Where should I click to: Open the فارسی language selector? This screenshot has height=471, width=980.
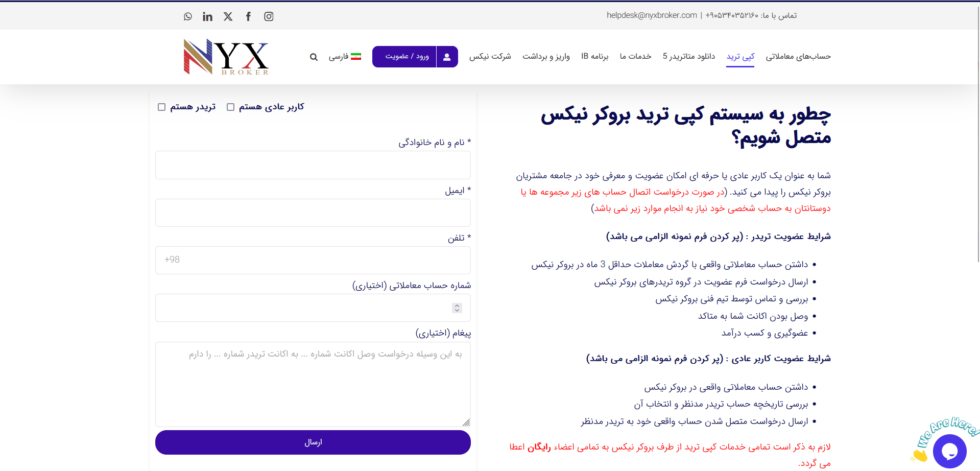tap(345, 56)
